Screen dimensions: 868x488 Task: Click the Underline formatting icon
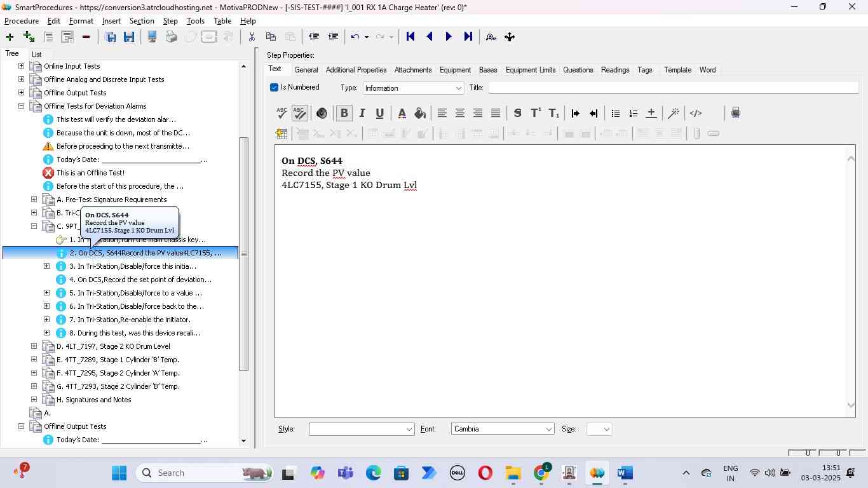coord(379,113)
